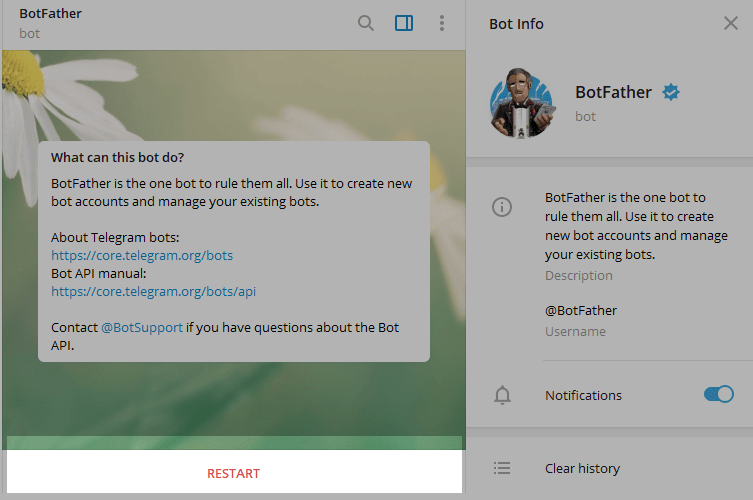Click the blue verified badge
Screen dimensions: 753x500
coord(672,93)
